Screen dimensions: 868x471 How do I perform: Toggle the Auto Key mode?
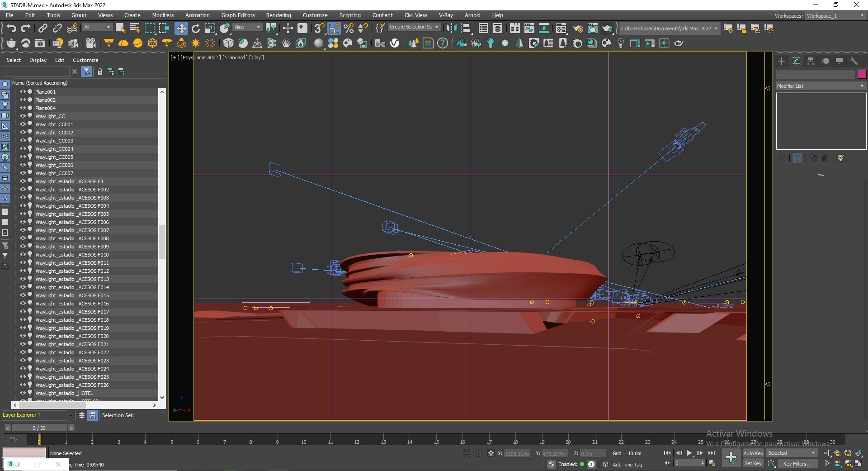coord(753,453)
